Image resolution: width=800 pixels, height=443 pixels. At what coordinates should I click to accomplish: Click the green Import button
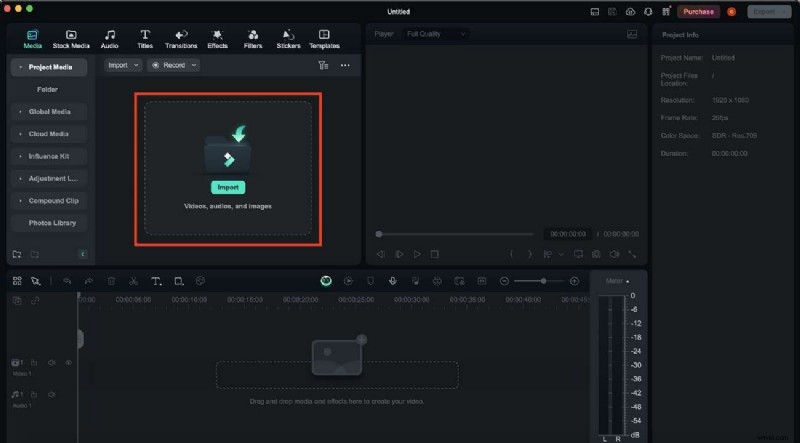pyautogui.click(x=227, y=187)
